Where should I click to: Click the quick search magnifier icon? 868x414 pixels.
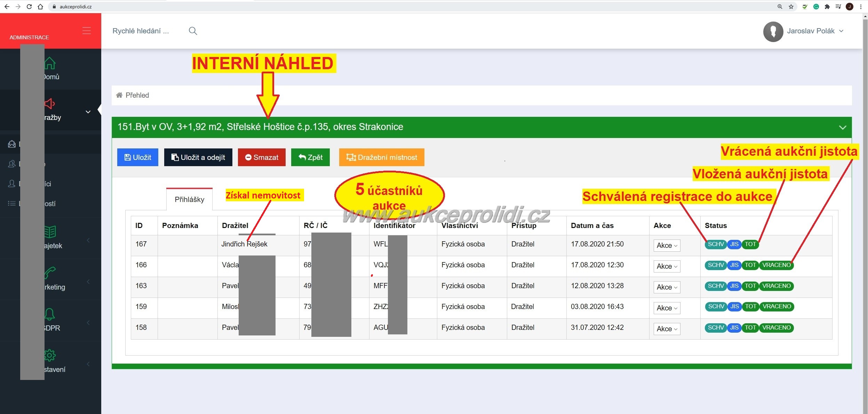coord(193,31)
